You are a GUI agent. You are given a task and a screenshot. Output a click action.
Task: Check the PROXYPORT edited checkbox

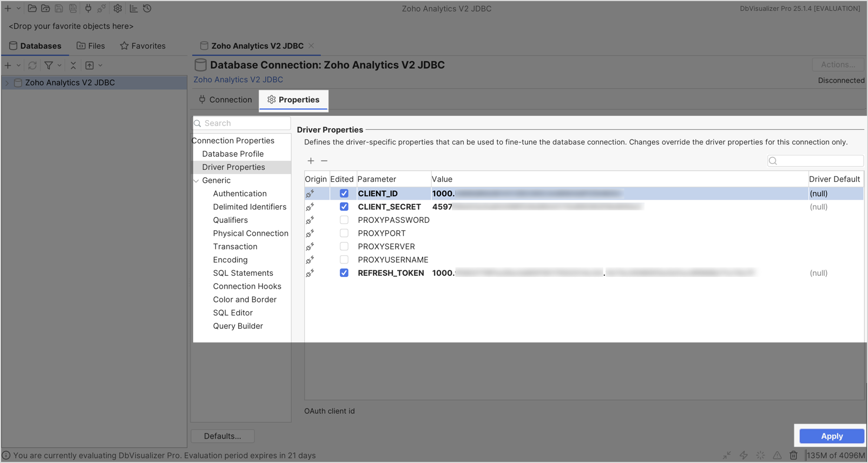pyautogui.click(x=344, y=233)
